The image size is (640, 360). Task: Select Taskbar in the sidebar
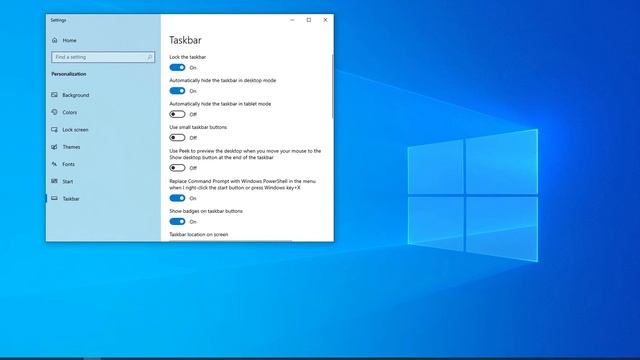(103, 199)
